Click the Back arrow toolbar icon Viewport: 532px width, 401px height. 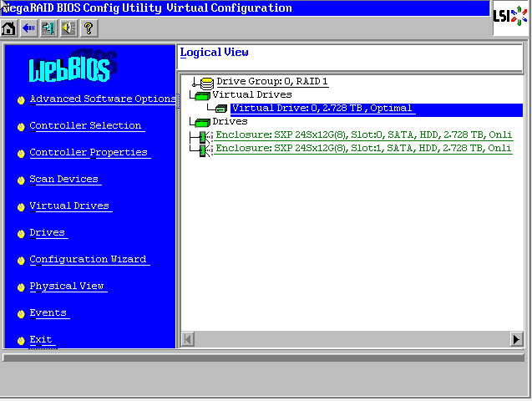point(28,28)
